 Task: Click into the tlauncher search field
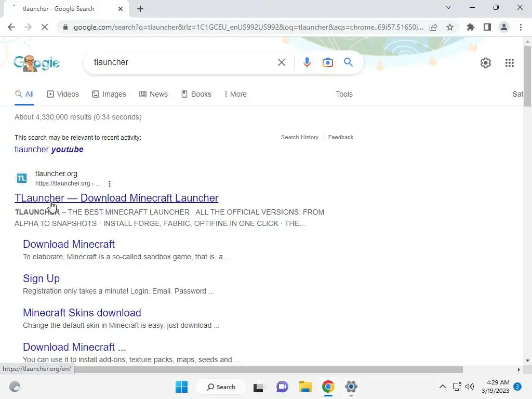(183, 62)
